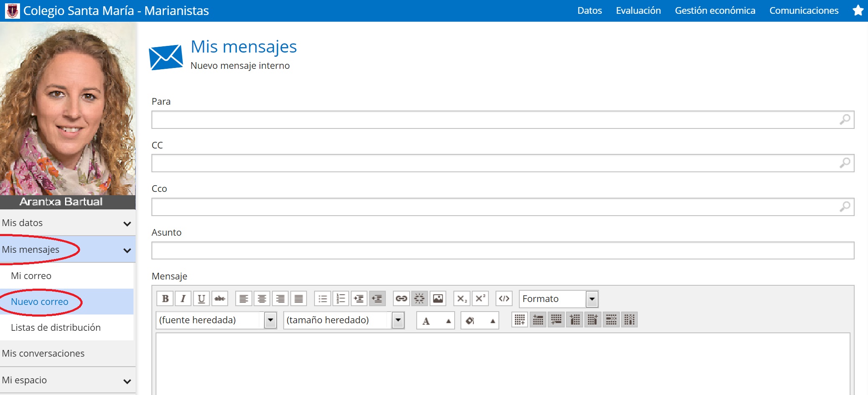Insert a bulleted list
868x395 pixels.
point(322,299)
